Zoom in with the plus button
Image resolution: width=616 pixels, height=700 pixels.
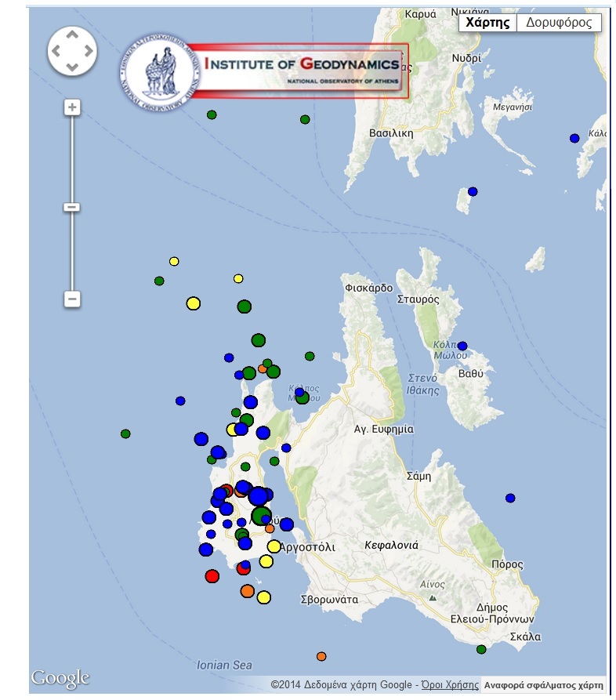pos(72,107)
